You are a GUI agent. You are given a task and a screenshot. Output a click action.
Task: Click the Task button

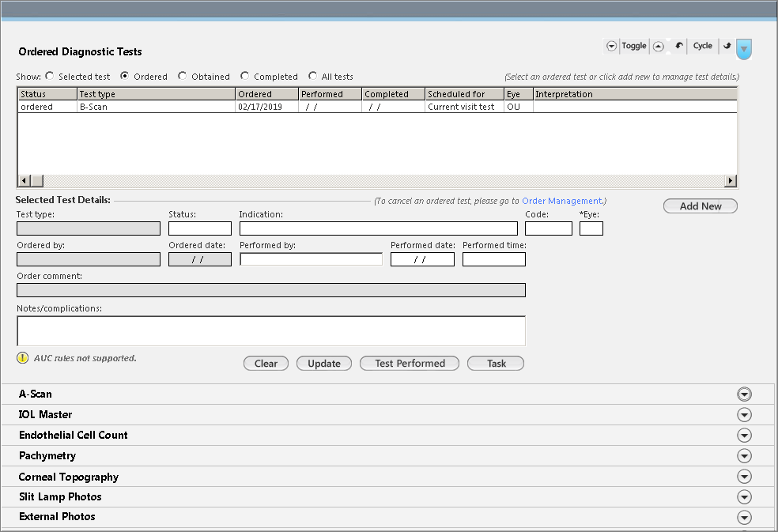pos(496,364)
